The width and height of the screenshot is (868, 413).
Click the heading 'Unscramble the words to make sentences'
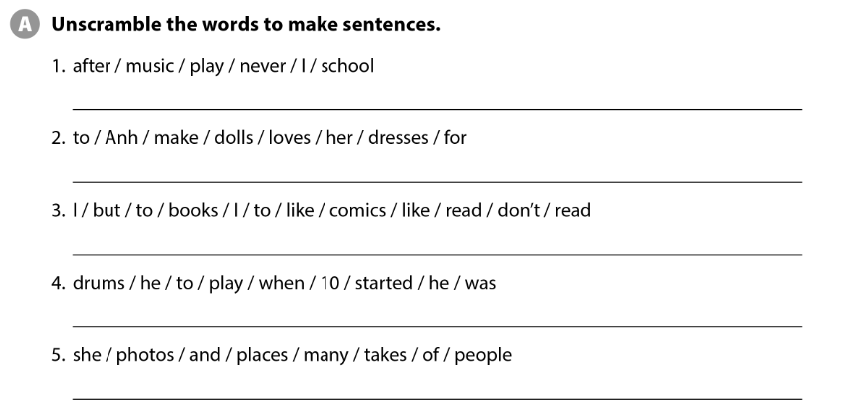pos(245,25)
